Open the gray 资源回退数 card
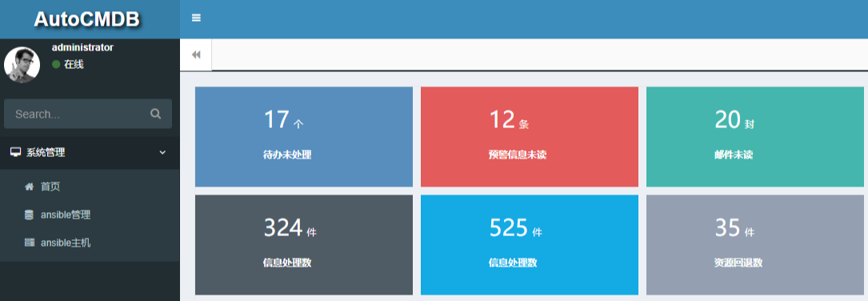Screen dimensions: 868x301 tap(755, 244)
